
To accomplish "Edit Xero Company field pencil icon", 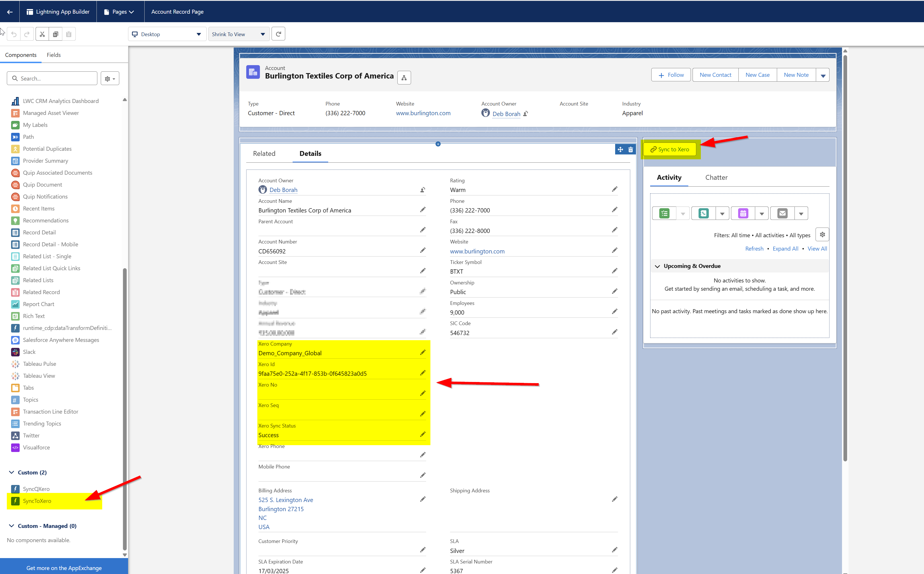I will point(422,353).
